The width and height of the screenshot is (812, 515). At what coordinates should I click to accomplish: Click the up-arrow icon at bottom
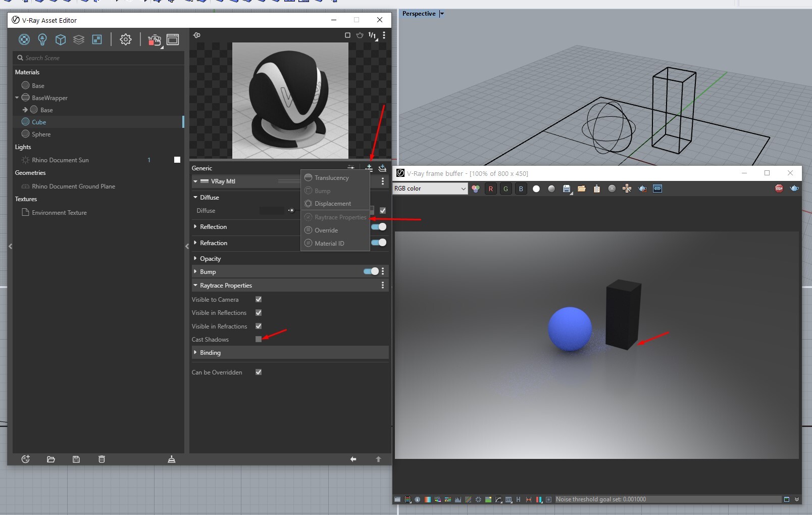[378, 459]
